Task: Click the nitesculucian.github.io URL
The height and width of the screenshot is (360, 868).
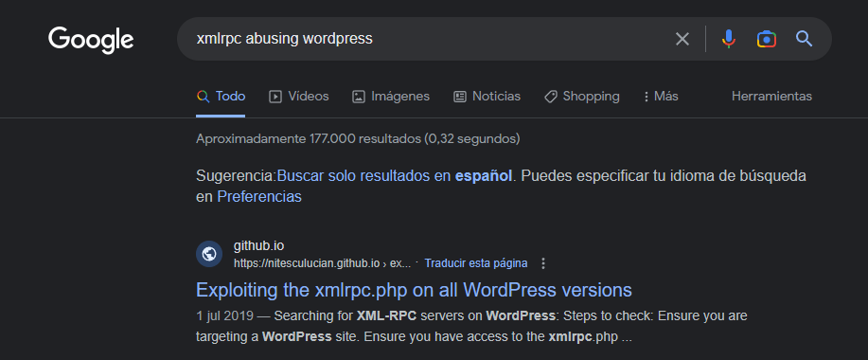Action: tap(322, 263)
